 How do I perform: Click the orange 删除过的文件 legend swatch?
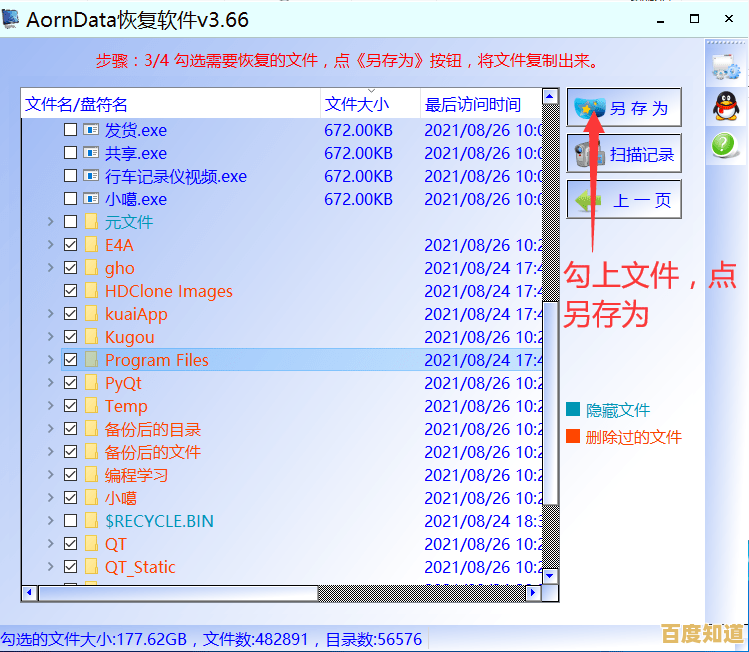[x=573, y=436]
